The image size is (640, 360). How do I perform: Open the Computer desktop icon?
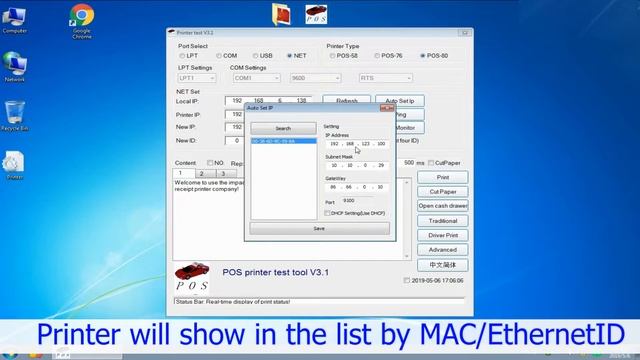[14, 20]
